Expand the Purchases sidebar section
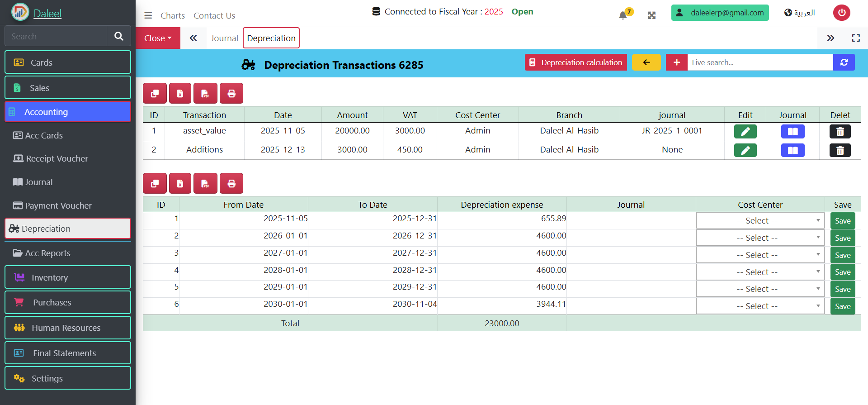 tap(68, 302)
